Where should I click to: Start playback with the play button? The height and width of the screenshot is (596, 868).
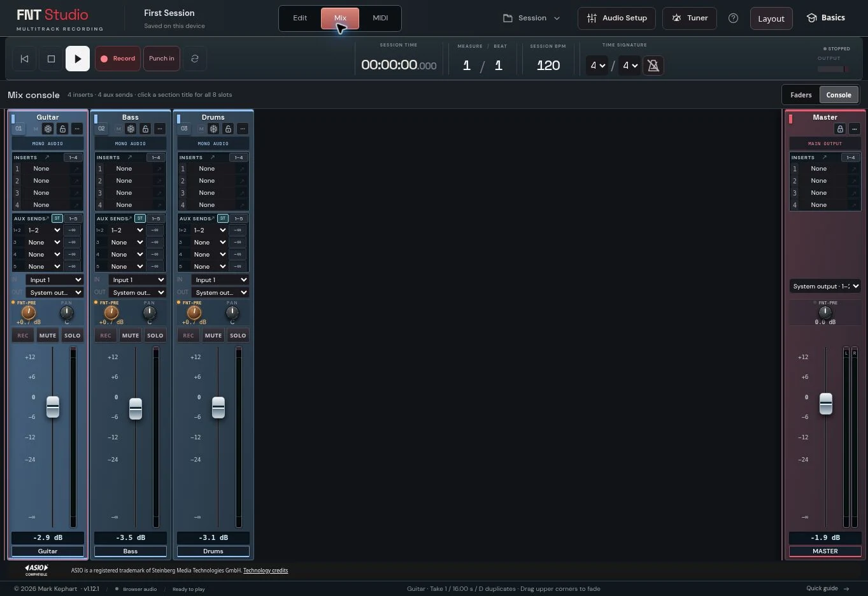(78, 59)
